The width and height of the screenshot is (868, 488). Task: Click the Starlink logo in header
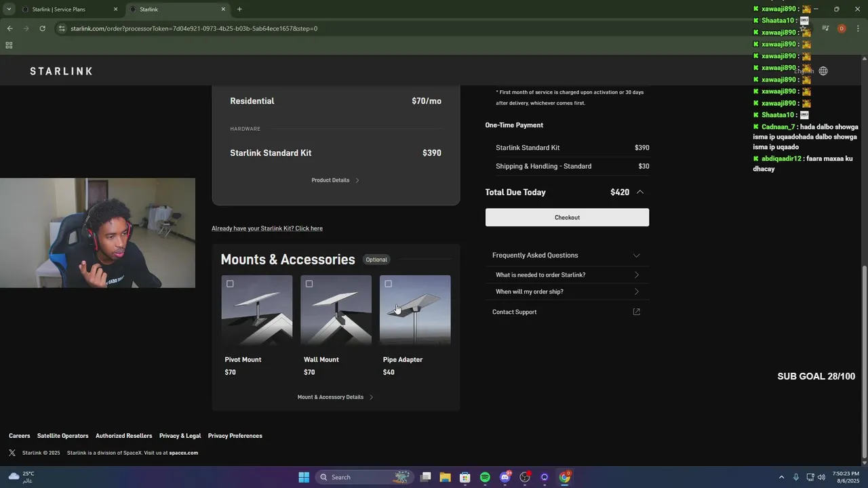point(61,71)
